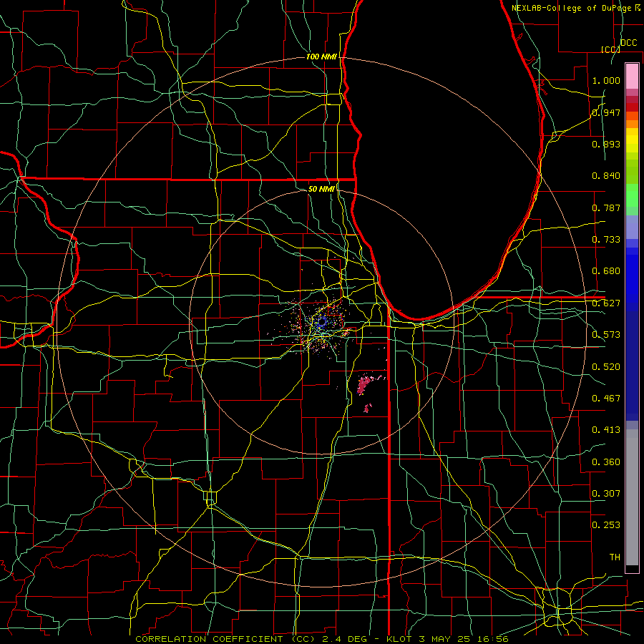The width and height of the screenshot is (644, 644).
Task: Pick the lavender swatch on the color scale
Action: coord(632,228)
